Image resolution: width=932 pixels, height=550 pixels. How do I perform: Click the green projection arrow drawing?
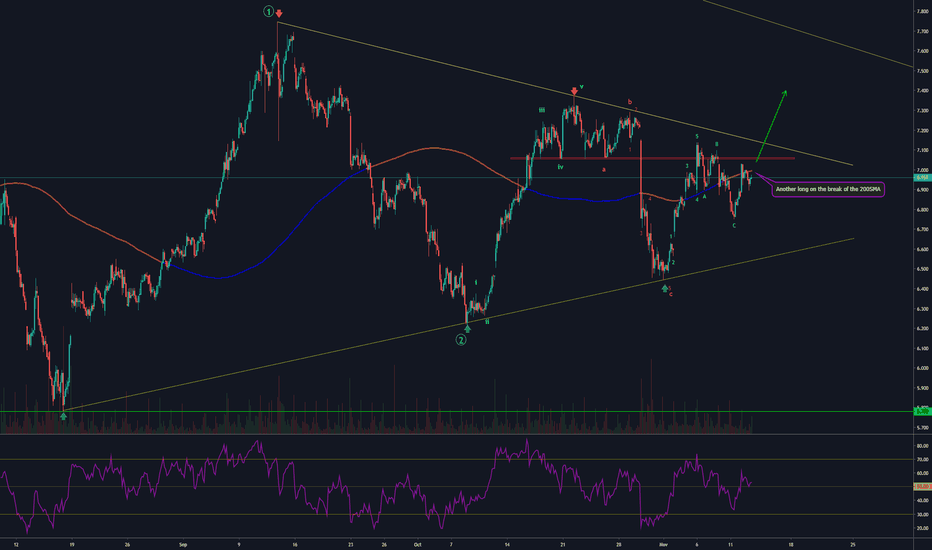click(x=772, y=125)
